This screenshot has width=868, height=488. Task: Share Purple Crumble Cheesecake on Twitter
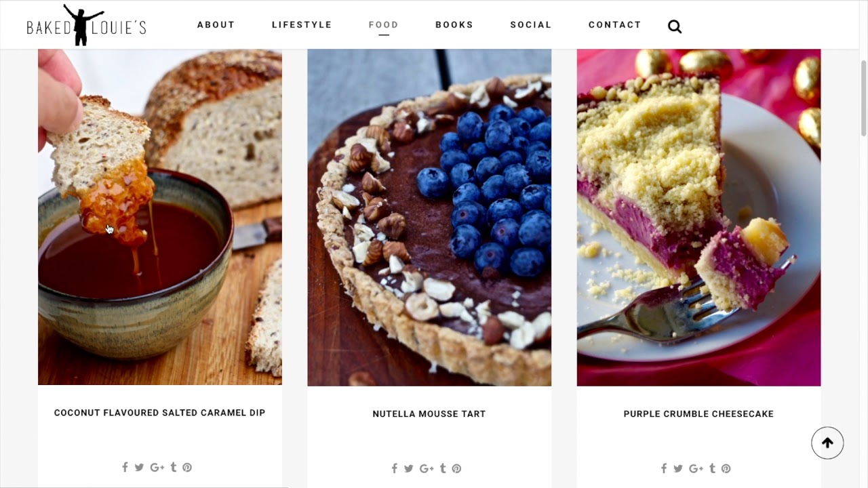[x=678, y=468]
